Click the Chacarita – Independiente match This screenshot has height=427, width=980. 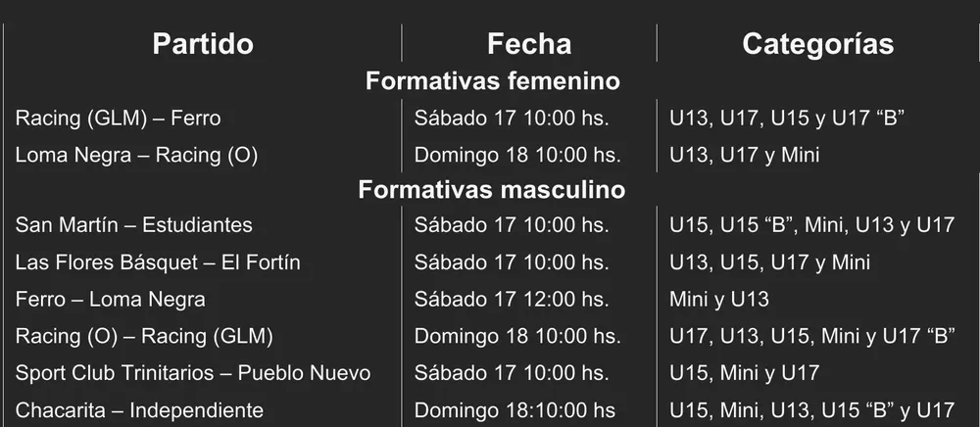139,410
